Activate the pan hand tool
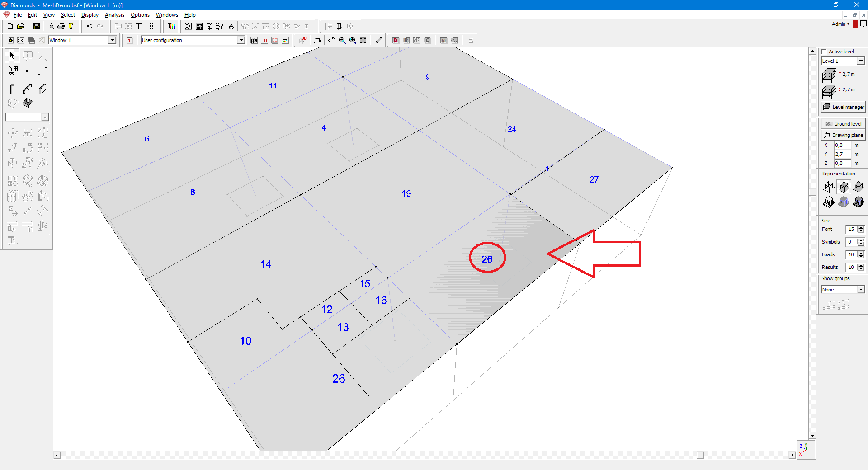This screenshot has height=470, width=868. (x=332, y=40)
